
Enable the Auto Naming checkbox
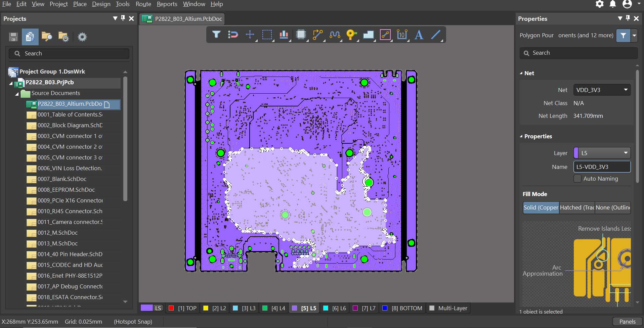point(577,179)
